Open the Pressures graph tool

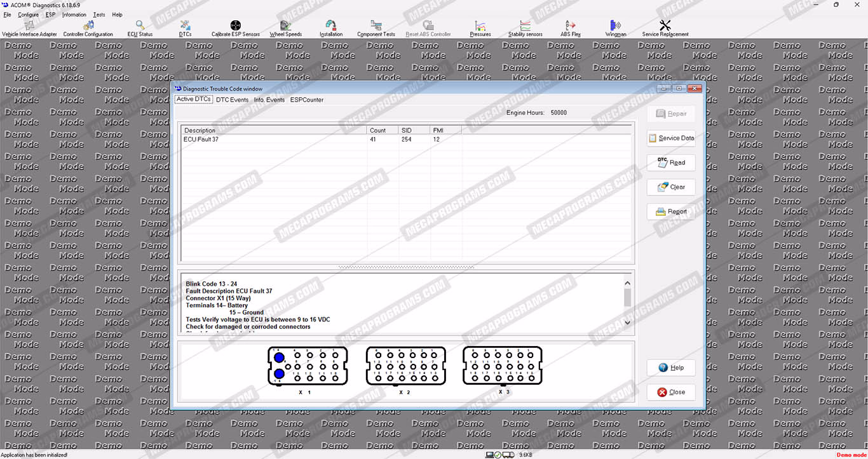pyautogui.click(x=480, y=29)
